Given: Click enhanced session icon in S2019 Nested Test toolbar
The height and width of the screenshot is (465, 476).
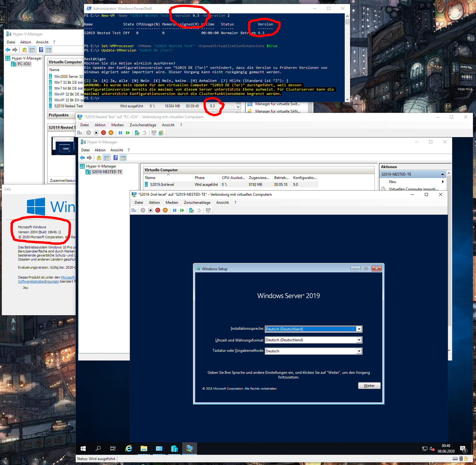Looking at the screenshot, I should pyautogui.click(x=154, y=133).
